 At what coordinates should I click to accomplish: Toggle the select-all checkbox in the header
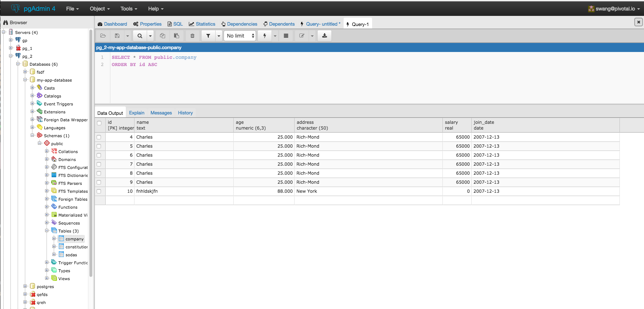tap(99, 123)
